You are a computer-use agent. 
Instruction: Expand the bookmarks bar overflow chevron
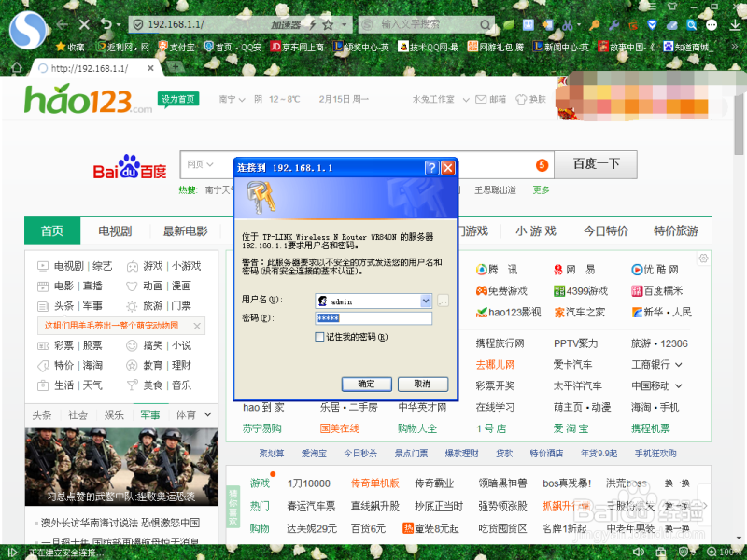coord(734,47)
